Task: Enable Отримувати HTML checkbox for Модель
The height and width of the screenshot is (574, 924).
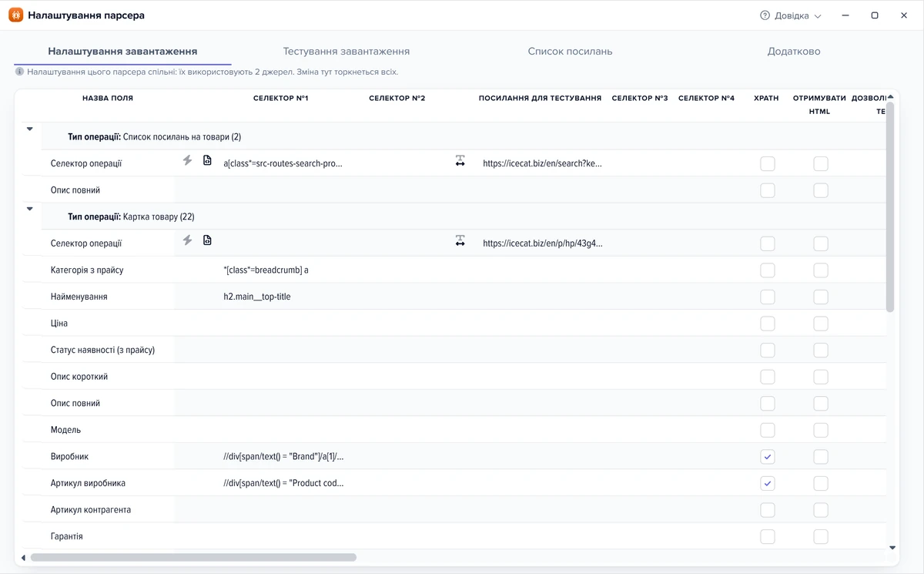Action: point(821,430)
